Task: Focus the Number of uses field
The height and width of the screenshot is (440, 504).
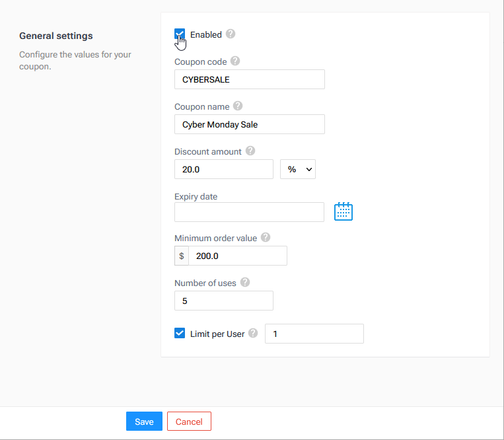Action: point(224,301)
